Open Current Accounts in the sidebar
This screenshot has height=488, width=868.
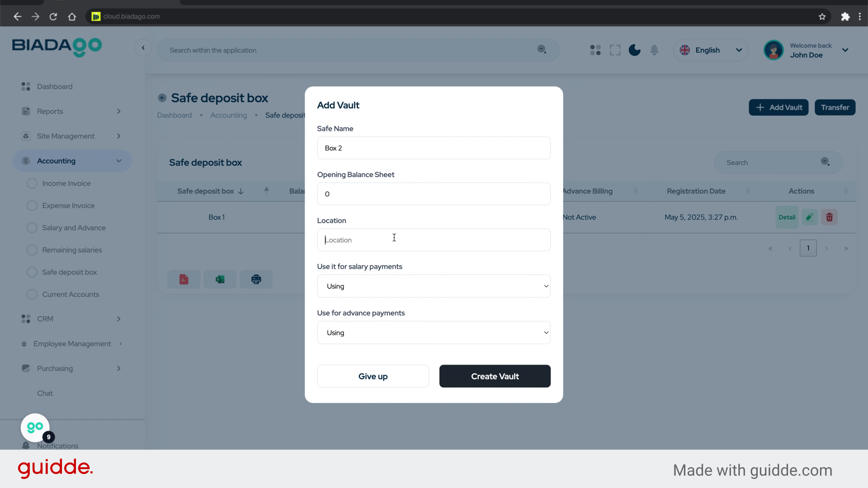71,294
